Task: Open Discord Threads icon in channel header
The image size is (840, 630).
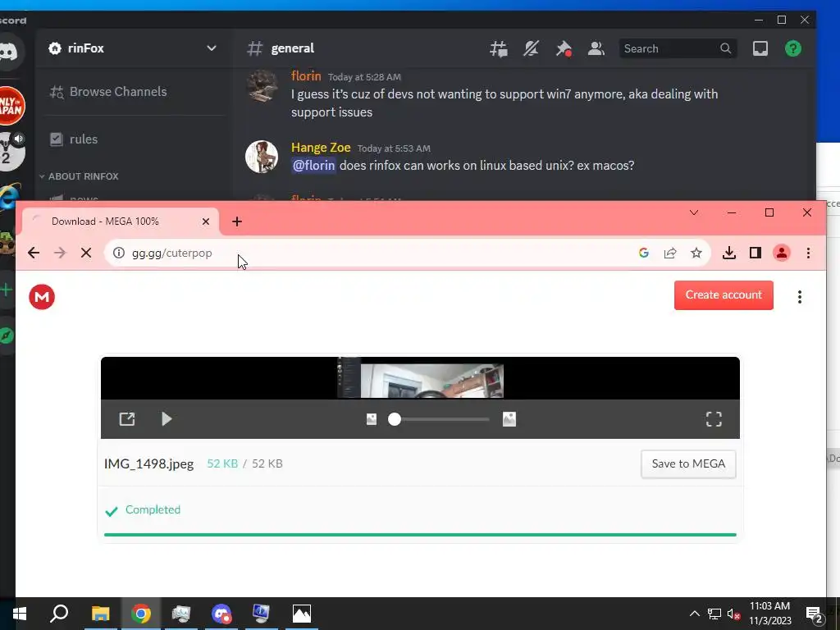Action: click(498, 48)
